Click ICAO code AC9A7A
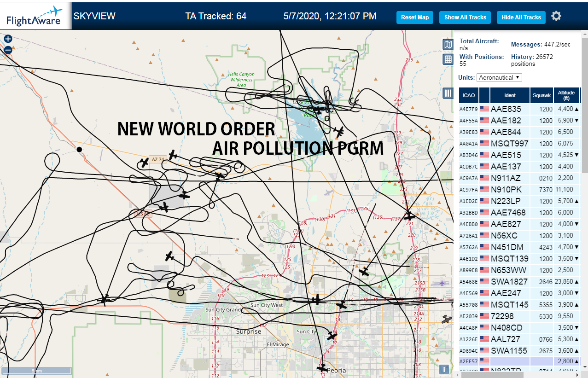Screen dimensions: 588x378 [x=468, y=178]
